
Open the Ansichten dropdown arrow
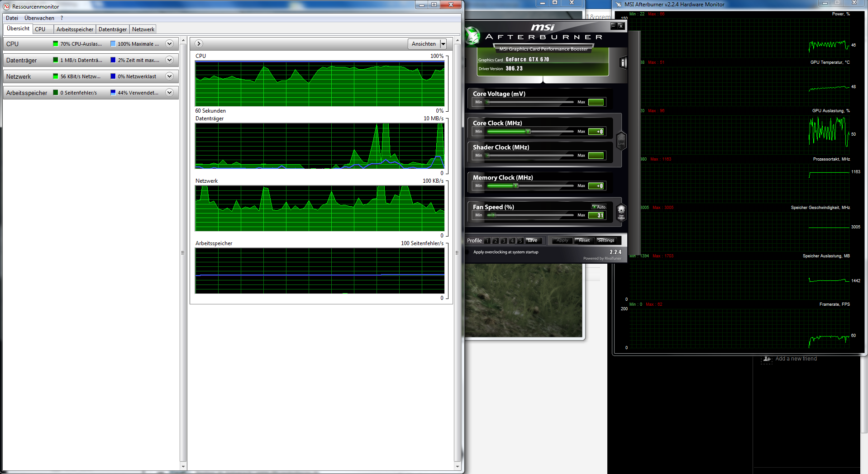[443, 44]
